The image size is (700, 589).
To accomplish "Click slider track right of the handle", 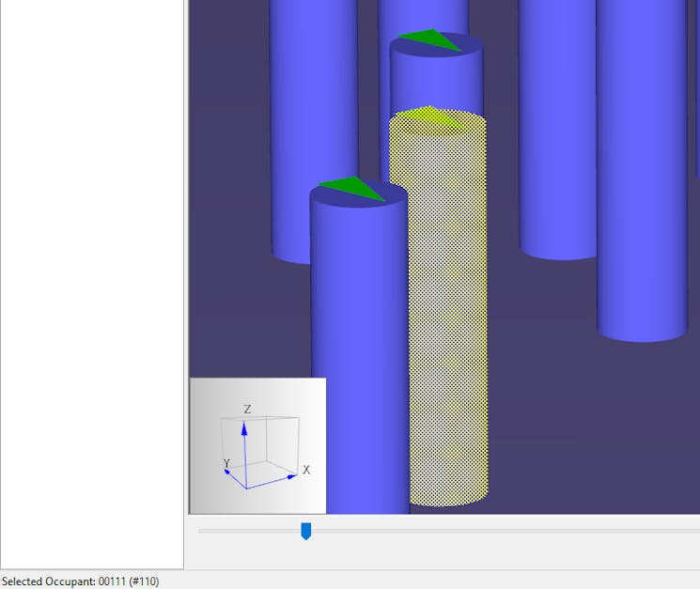I will pos(498,532).
